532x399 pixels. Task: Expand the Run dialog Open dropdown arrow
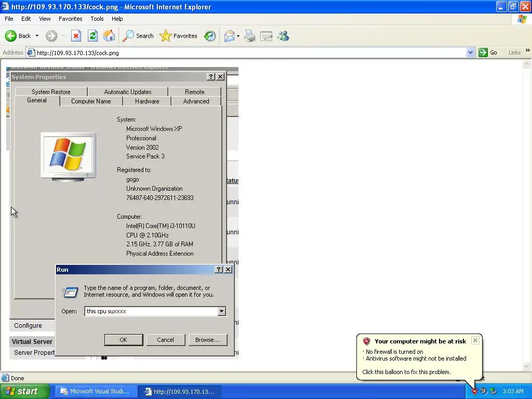[221, 311]
